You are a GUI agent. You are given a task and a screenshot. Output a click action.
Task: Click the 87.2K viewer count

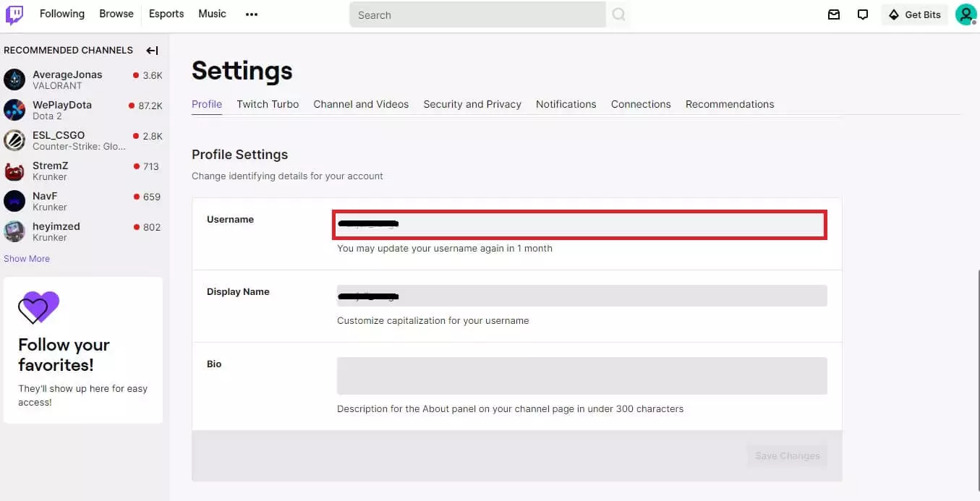150,106
